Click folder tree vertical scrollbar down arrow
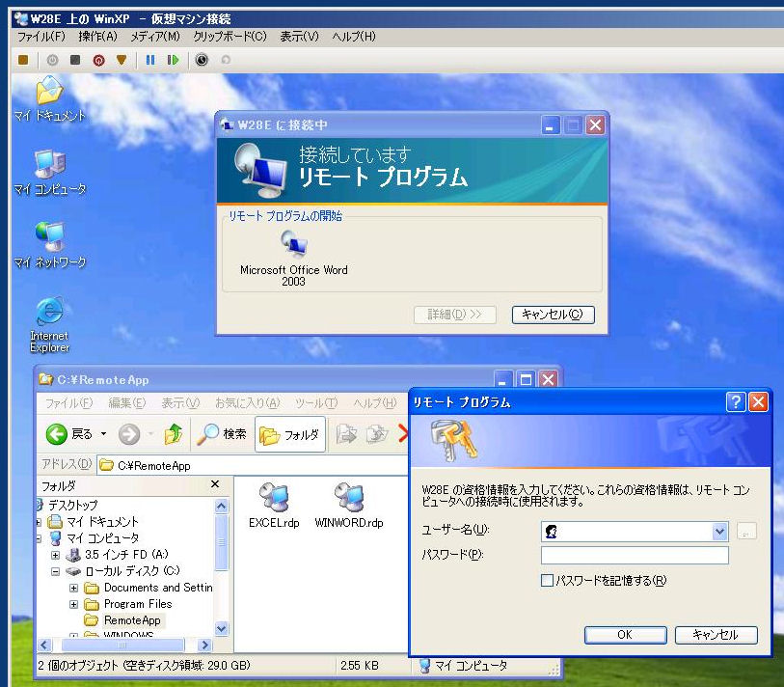The width and height of the screenshot is (784, 687). 222,628
